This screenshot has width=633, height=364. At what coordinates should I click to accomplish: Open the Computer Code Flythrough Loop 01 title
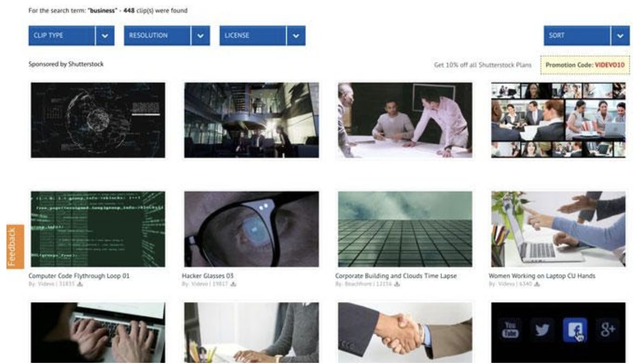pos(79,276)
